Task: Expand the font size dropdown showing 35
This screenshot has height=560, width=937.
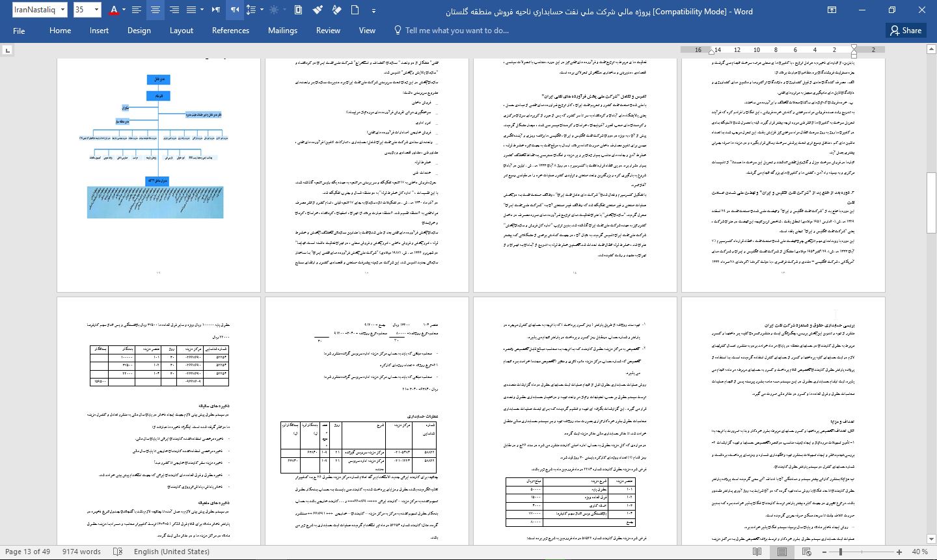Action: 96,10
